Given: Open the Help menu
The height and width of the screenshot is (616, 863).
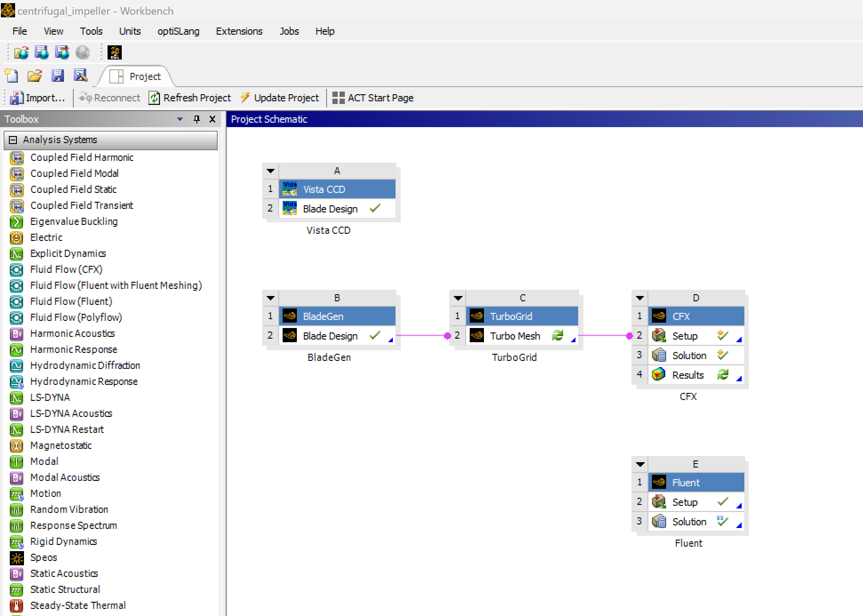Looking at the screenshot, I should pyautogui.click(x=325, y=31).
